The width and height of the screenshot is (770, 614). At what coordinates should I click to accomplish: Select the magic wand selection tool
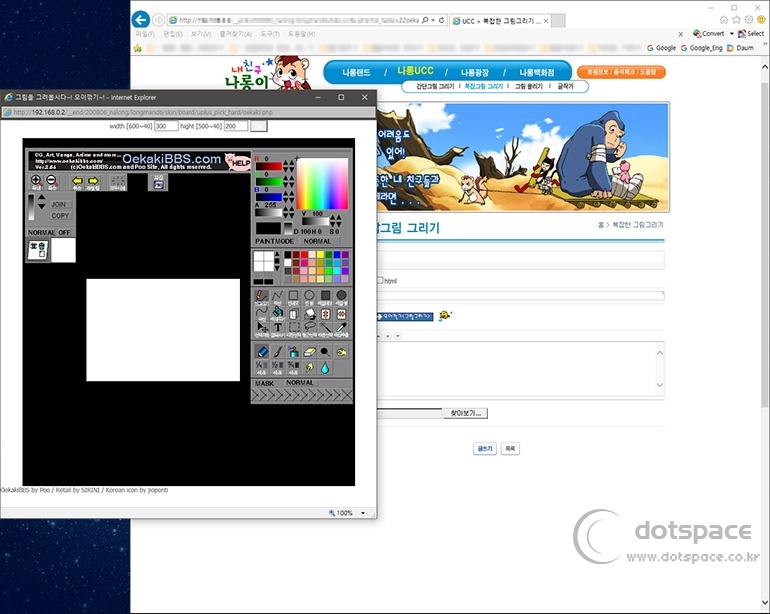325,330
